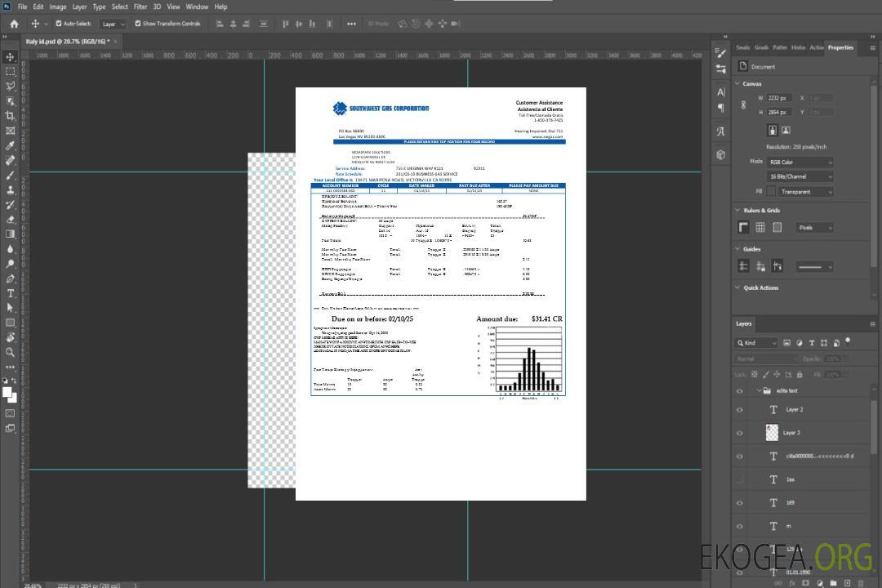Screen dimensions: 882x588
Task: Toggle visibility of the 'm' text layer
Action: point(740,527)
